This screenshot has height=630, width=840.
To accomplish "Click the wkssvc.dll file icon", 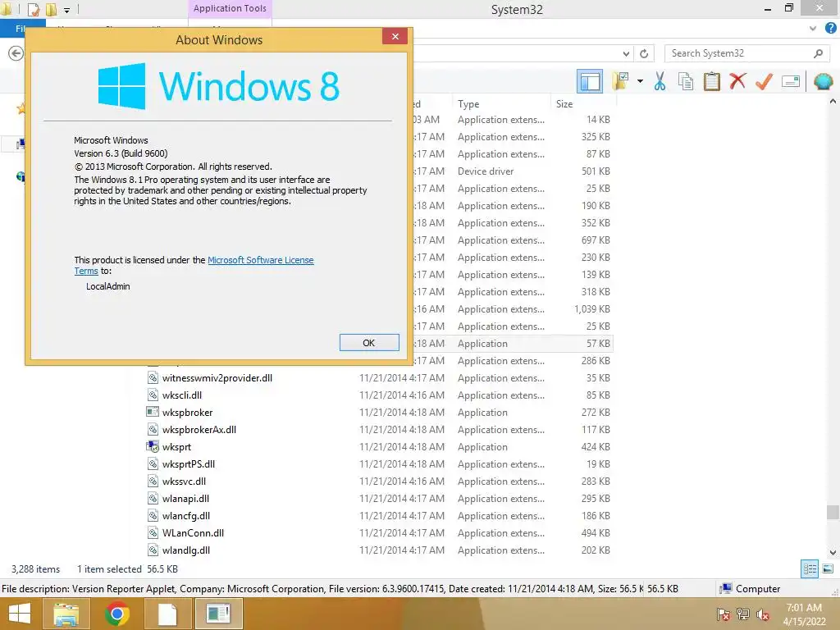I will point(153,481).
